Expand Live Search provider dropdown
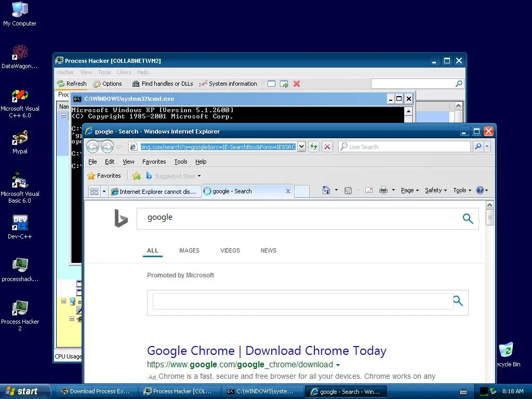 [x=487, y=147]
